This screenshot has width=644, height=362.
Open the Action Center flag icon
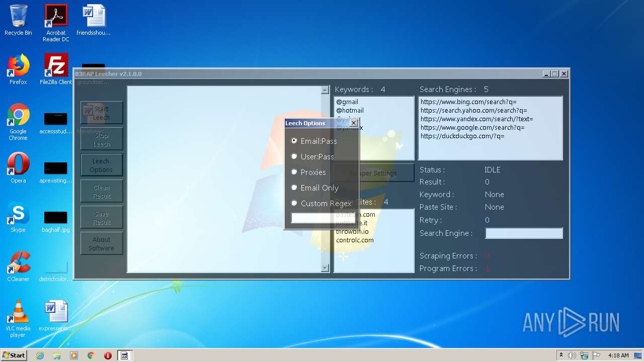tap(596, 355)
